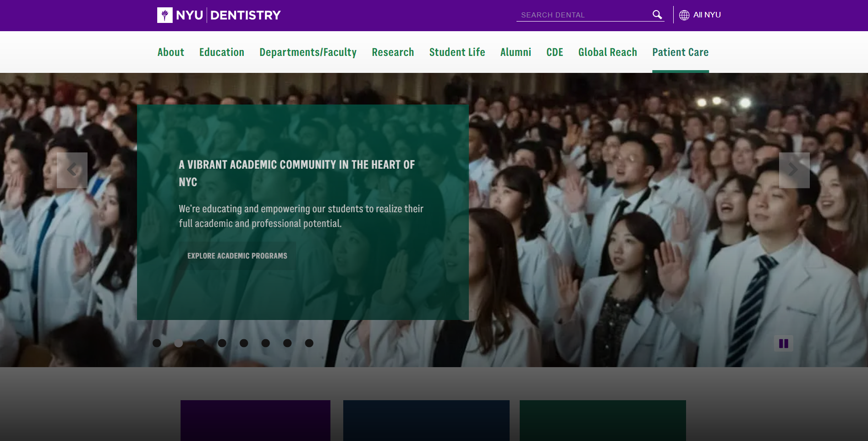Click the dark blue card below carousel

426,420
